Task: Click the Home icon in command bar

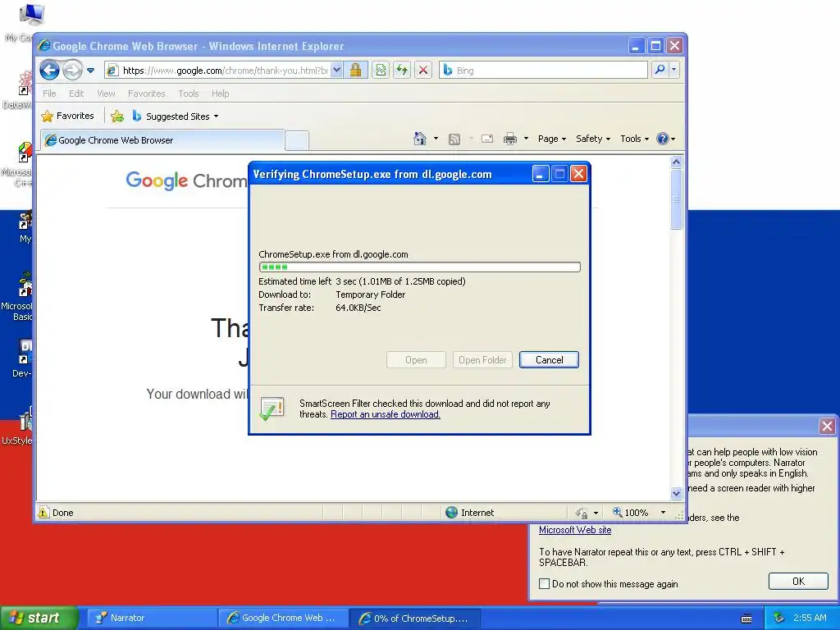Action: point(420,139)
